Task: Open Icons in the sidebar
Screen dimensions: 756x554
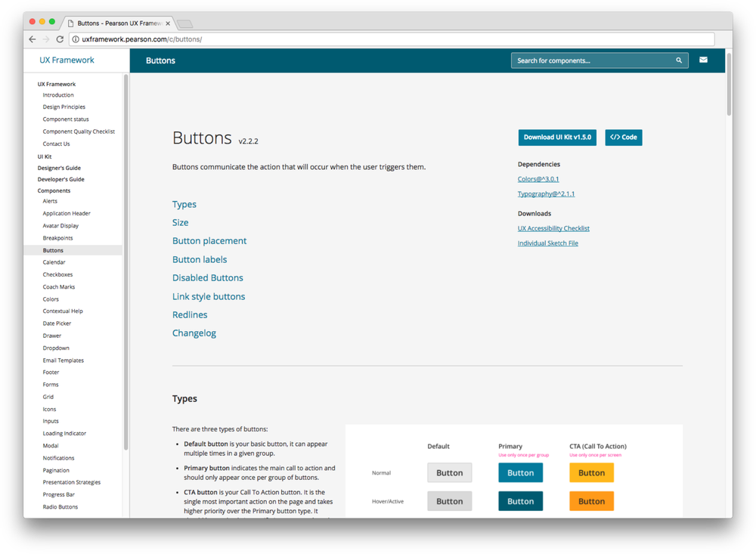Action: coord(49,410)
